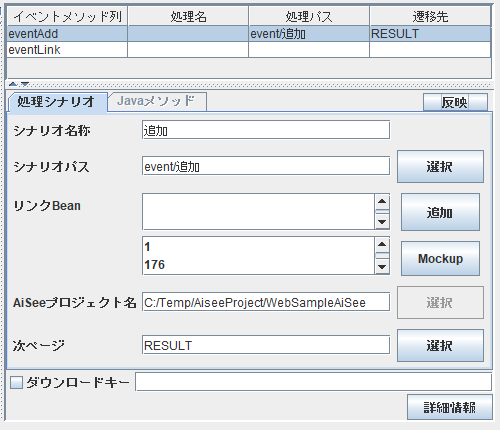The height and width of the screenshot is (430, 500).
Task: Open Mockup with the Mockup button
Action: click(440, 259)
